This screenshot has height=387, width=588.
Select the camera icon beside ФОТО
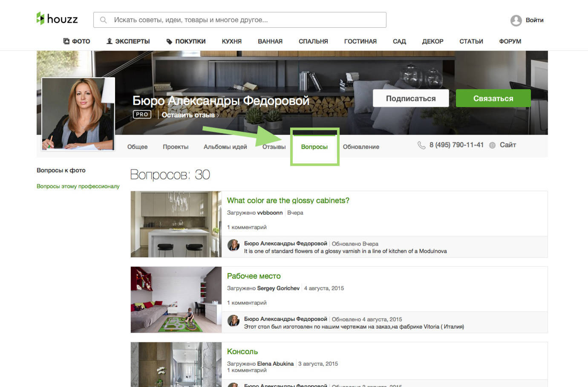pos(66,41)
